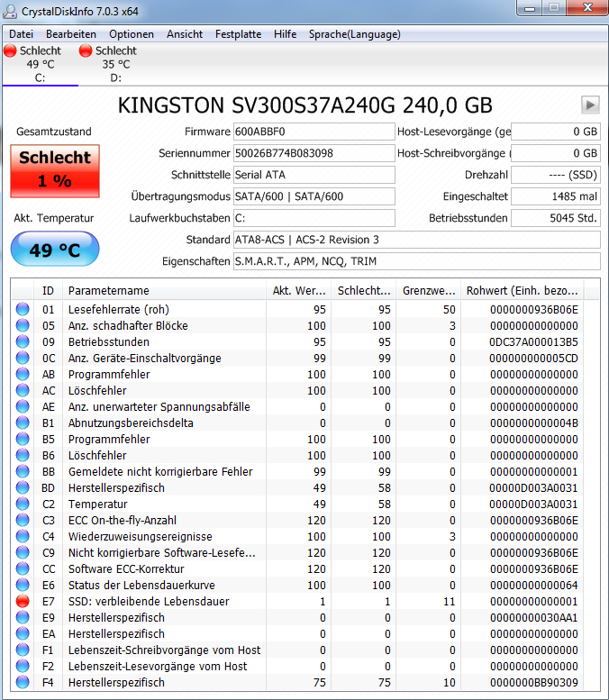The image size is (609, 700).
Task: Click the next-disk arrow button beside the drive title
Action: pos(590,105)
